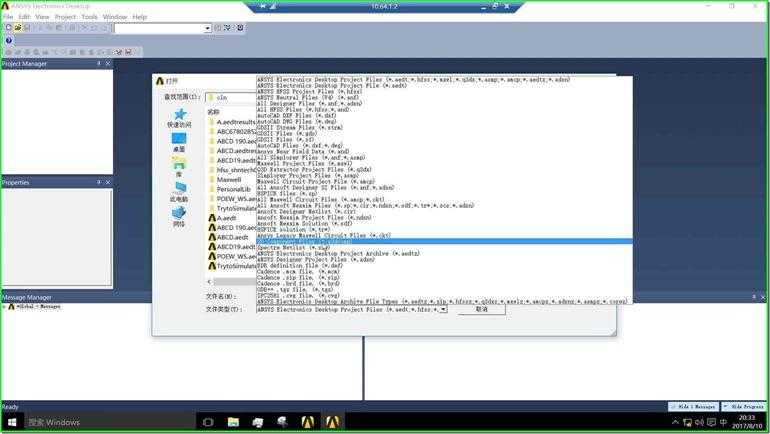Pin the Properties panel
Screen dimensions: 770x434
point(99,183)
